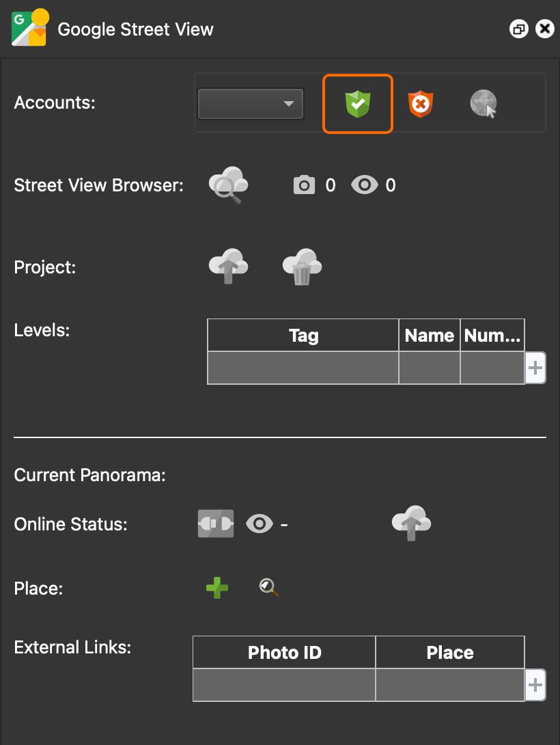Open the Accounts dropdown
Image resolution: width=560 pixels, height=745 pixels.
tap(251, 104)
